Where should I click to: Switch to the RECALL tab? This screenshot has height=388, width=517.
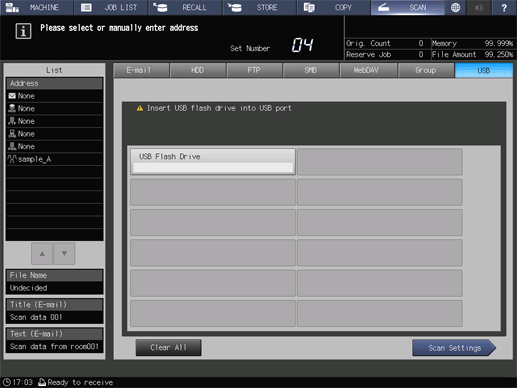(185, 8)
